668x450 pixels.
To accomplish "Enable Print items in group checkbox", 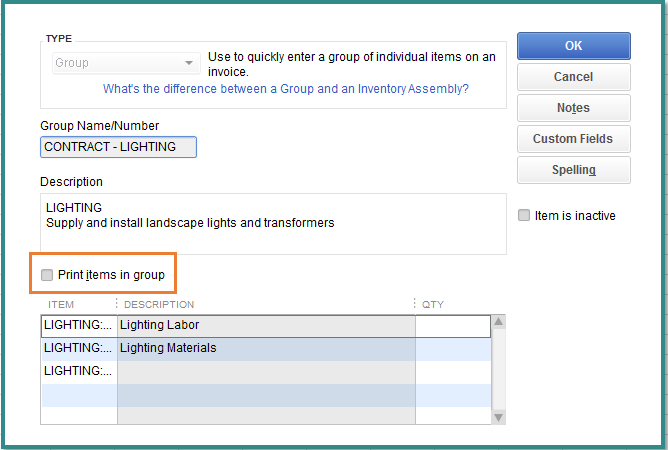I will point(47,275).
